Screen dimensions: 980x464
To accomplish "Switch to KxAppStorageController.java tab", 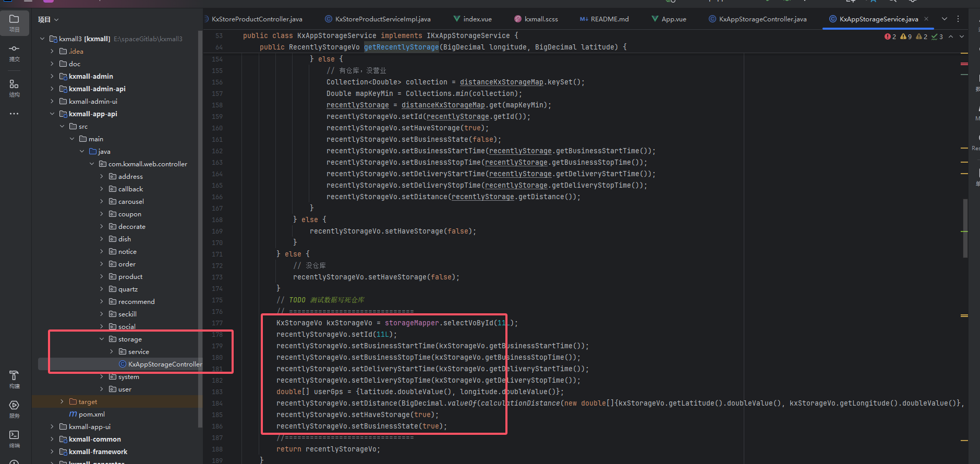I will click(x=758, y=19).
